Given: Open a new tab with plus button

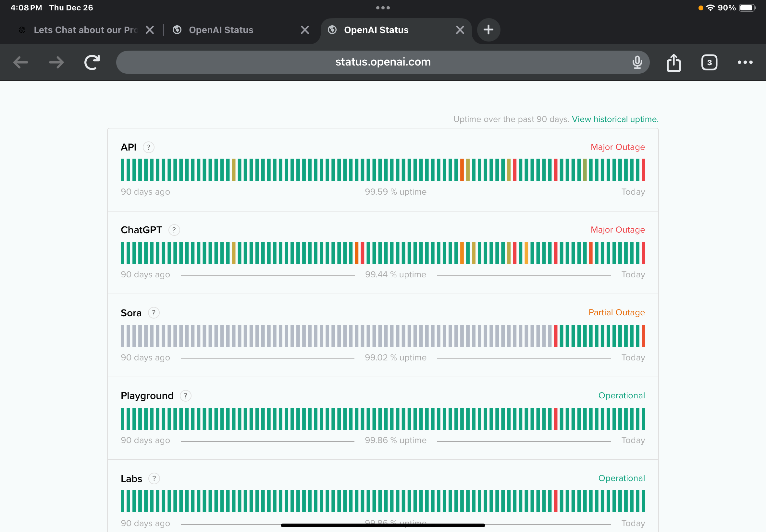Looking at the screenshot, I should click(488, 30).
